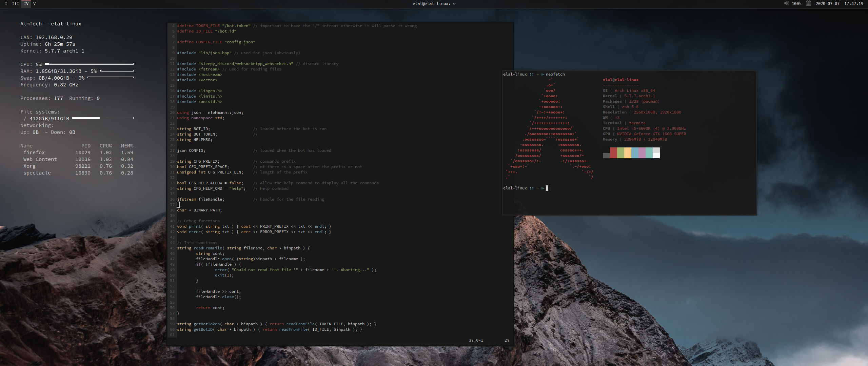The image size is (868, 366).
Task: Click the Swap usage bar in conky
Action: click(111, 77)
